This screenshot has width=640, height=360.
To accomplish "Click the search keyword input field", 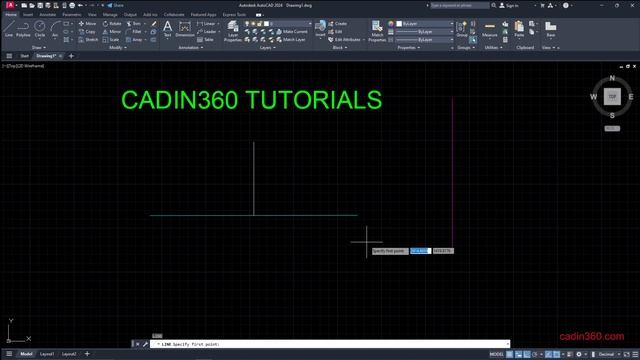I will coord(460,5).
